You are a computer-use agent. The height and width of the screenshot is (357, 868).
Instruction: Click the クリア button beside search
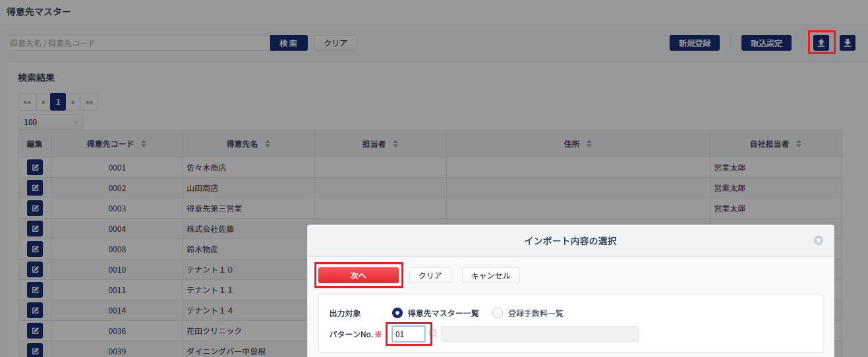335,43
